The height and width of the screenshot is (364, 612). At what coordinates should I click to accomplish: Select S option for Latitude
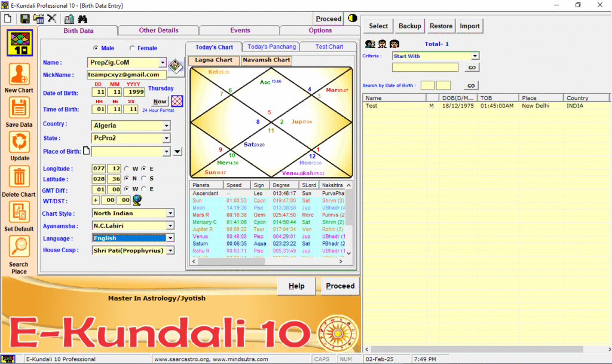(143, 179)
